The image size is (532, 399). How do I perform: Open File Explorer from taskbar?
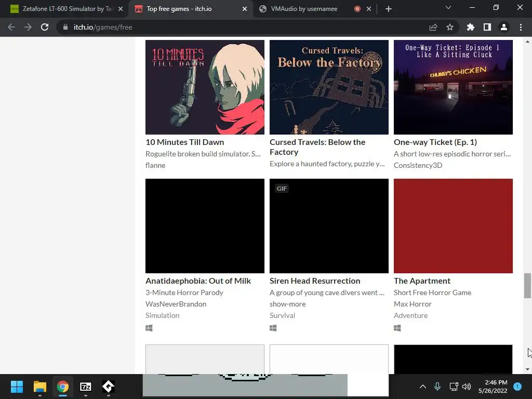[39, 387]
